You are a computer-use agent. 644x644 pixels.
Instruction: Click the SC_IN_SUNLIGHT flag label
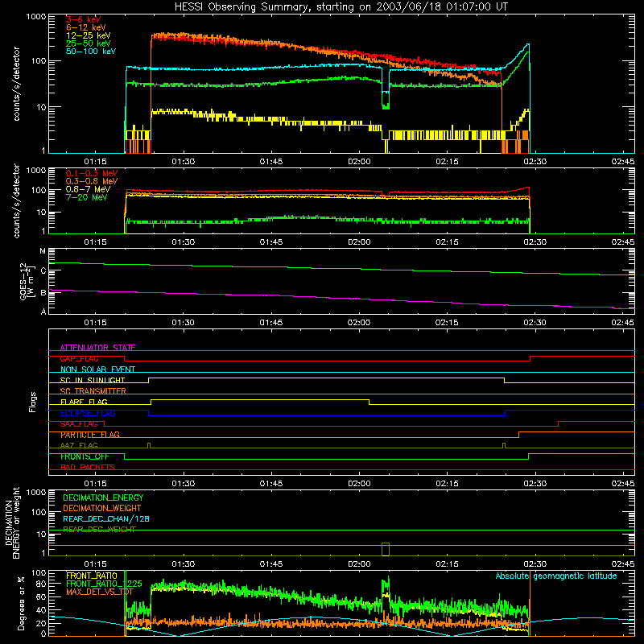pyautogui.click(x=93, y=380)
